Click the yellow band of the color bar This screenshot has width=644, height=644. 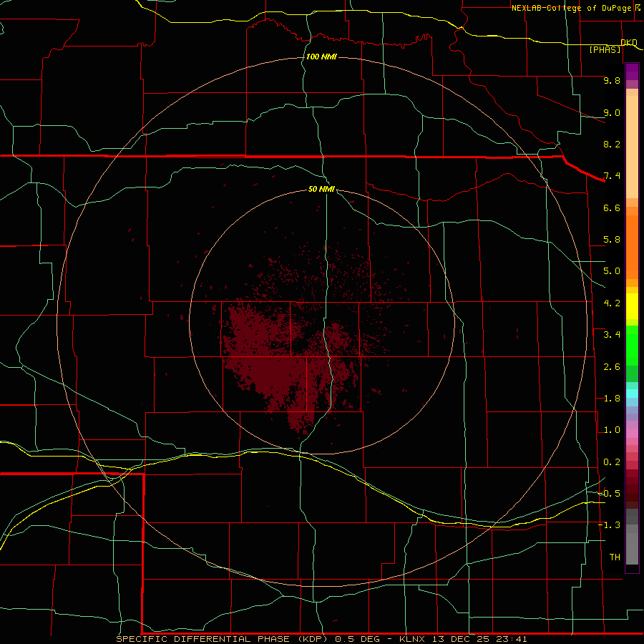632,306
